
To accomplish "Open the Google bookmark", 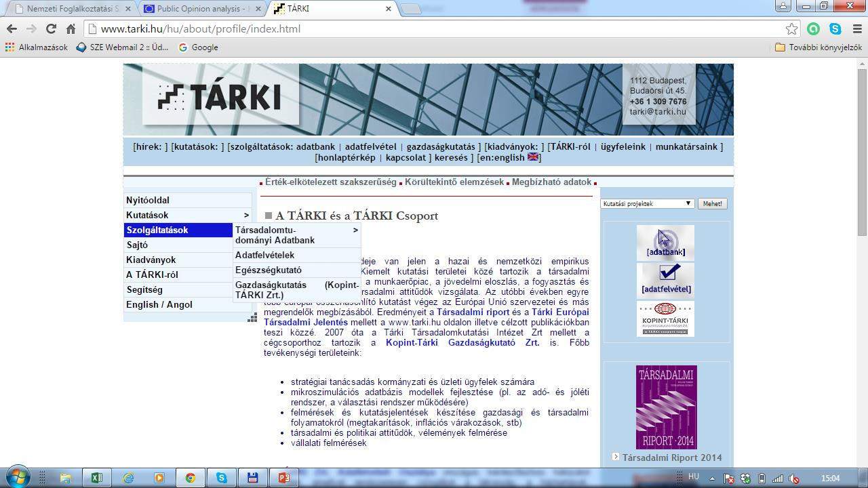I will tap(198, 47).
